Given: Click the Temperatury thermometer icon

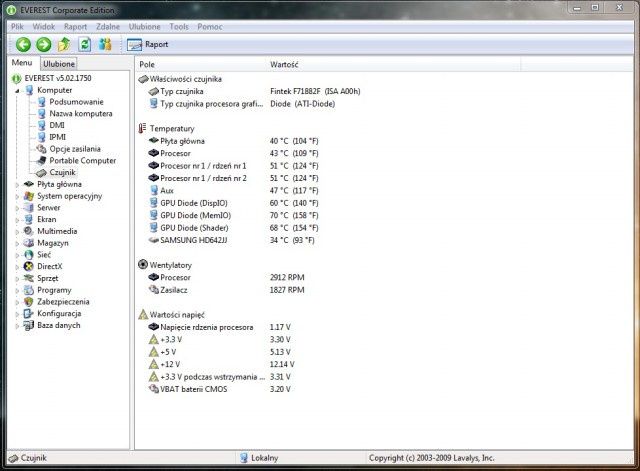Looking at the screenshot, I should tap(142, 128).
